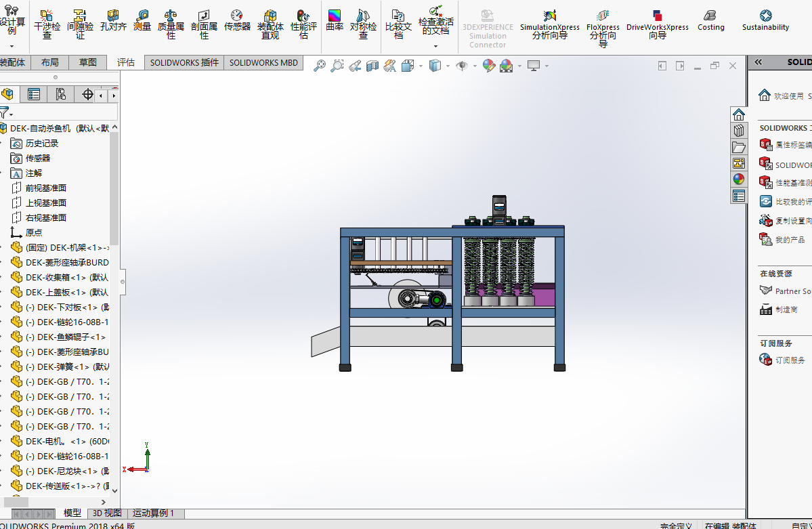Open the FeatureManager design tree tab
812x529 pixels.
pyautogui.click(x=7, y=94)
